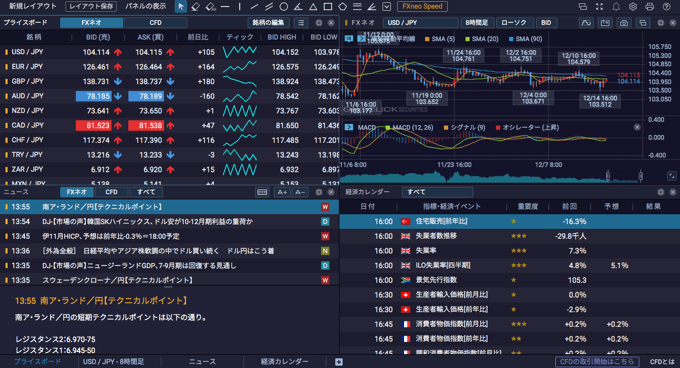
Task: Take a chart snapshot with camera icon
Action: tap(624, 23)
